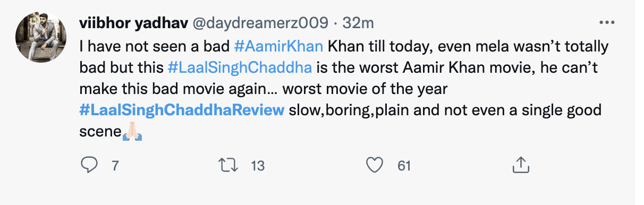Follow the #LaalSinghChaddhaReview hashtag link
Viewport: 644px width, 205px height.
[182, 111]
